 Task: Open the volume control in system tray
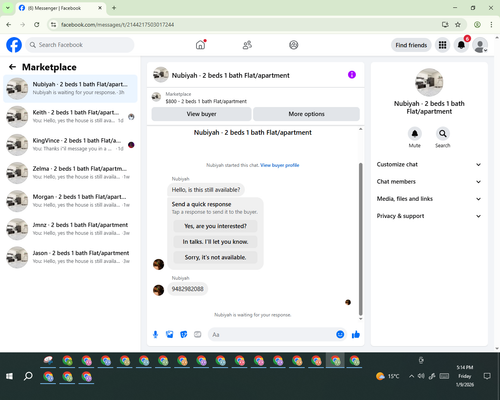tap(421, 376)
